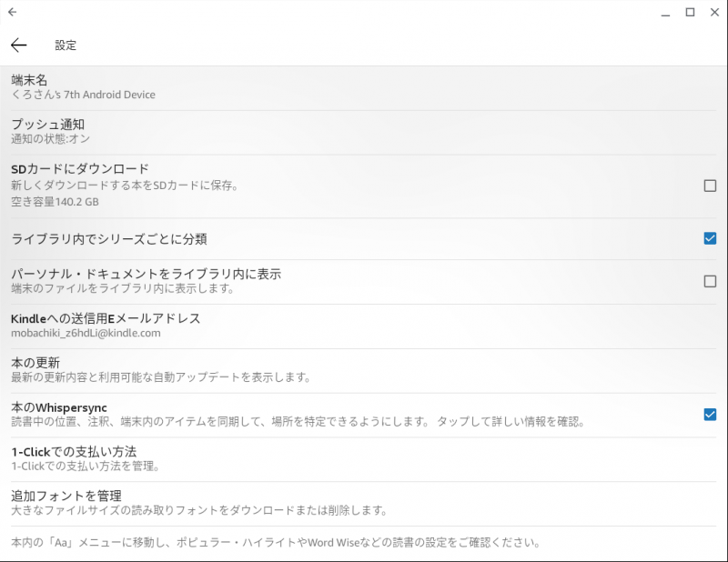
Task: Open 本の更新 option
Action: [x=364, y=370]
